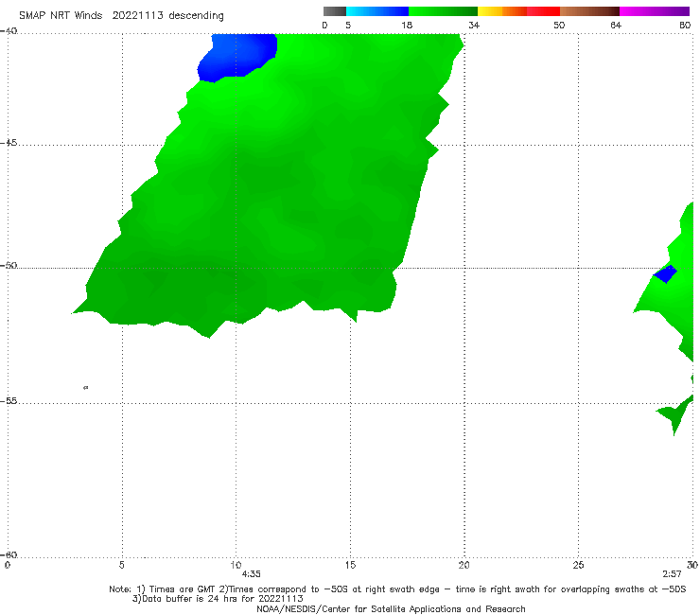Click the swath time label '4:35'
Viewport: 700px width, 615px height.
point(252,574)
